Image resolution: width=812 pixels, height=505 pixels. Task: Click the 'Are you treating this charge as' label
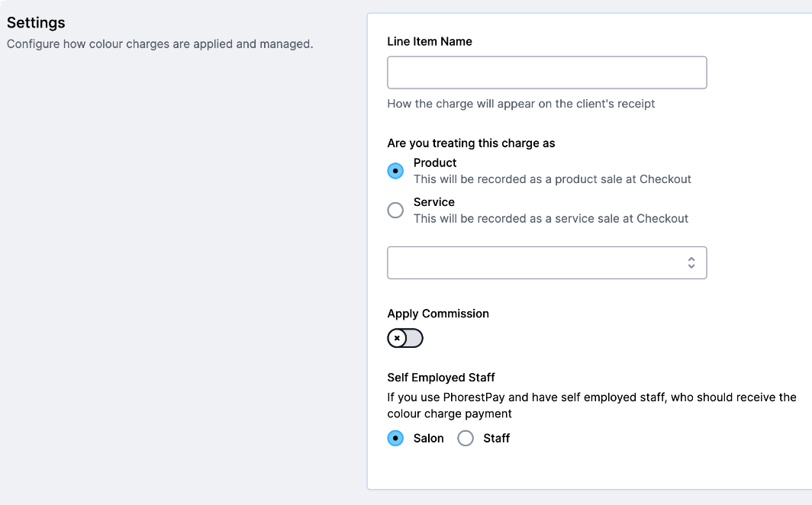point(472,143)
